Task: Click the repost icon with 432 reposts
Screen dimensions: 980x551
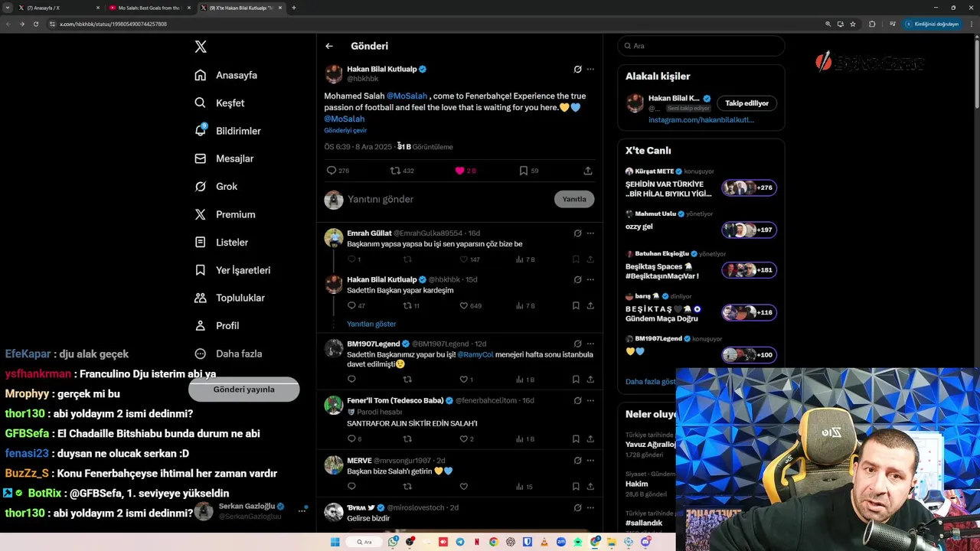Action: pyautogui.click(x=395, y=171)
